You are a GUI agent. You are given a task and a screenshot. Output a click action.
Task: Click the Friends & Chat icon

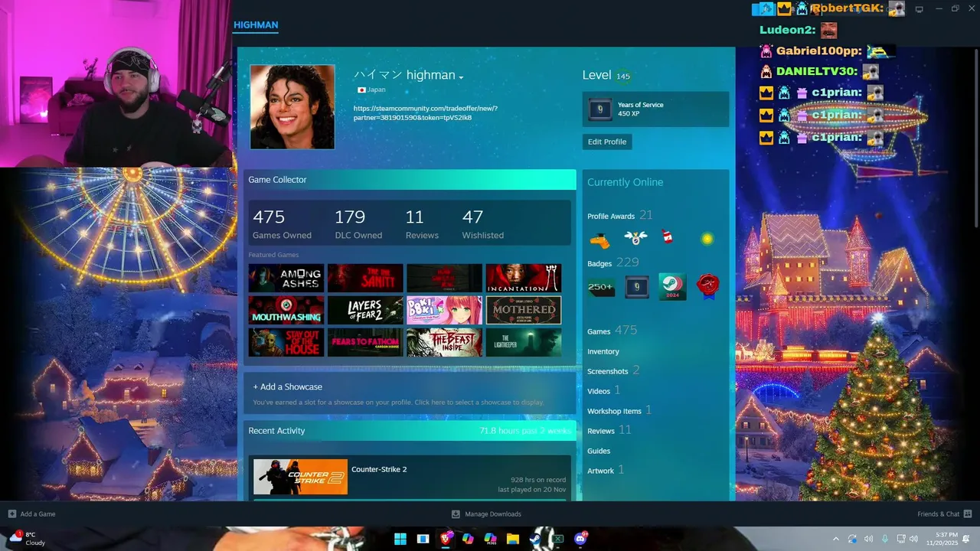(968, 514)
